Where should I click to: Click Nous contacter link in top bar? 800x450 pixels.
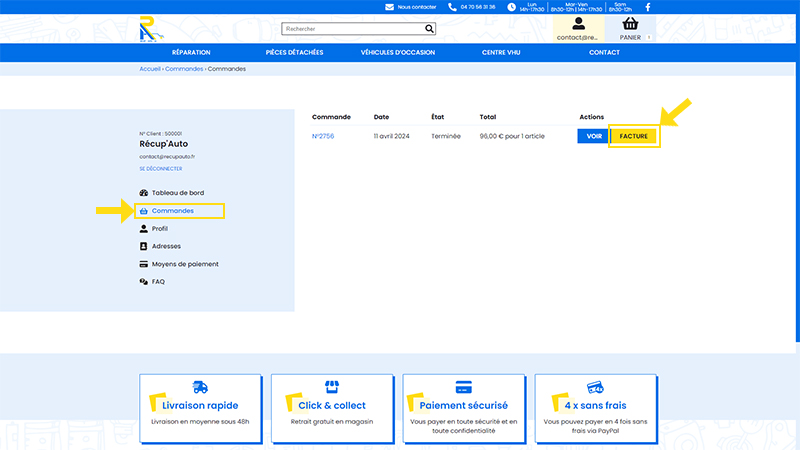[417, 7]
